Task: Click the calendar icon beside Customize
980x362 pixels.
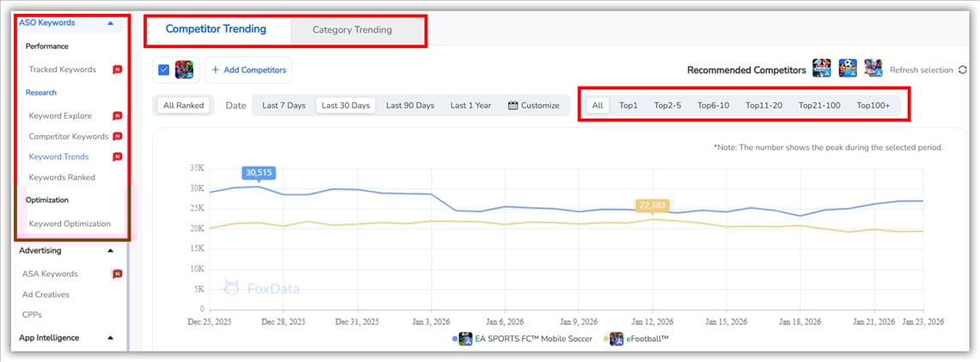Action: (513, 106)
